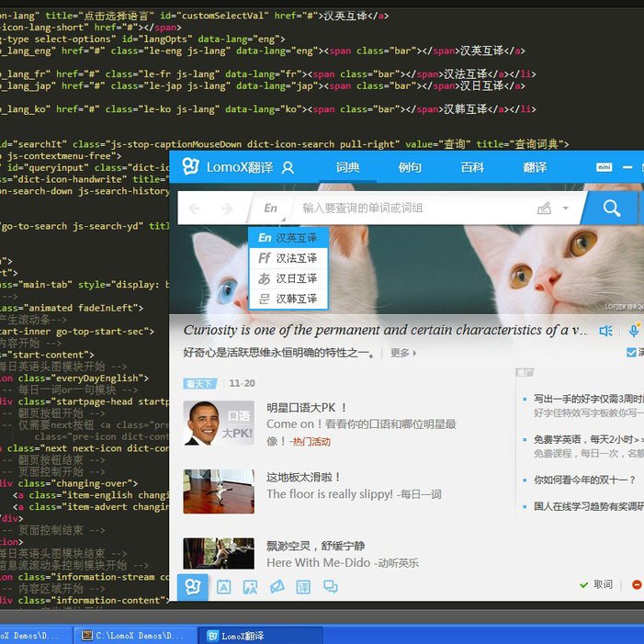Open the 热门活动 red link
Viewport: 644px width, 644px height.
[311, 442]
